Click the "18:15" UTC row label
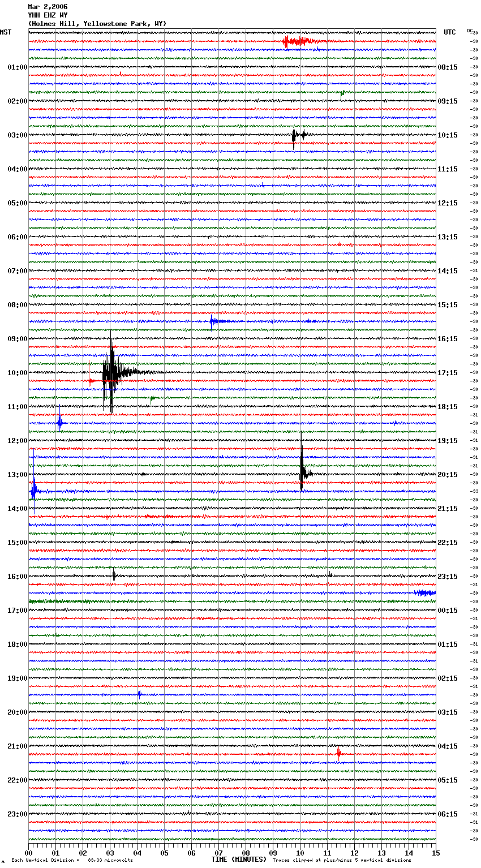Image resolution: width=481 pixels, height=868 pixels. (448, 407)
